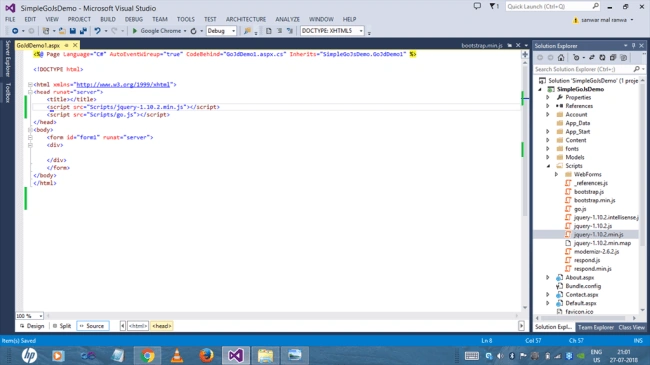Open the w3.org xhtml link
This screenshot has height=365, width=650.
123,85
